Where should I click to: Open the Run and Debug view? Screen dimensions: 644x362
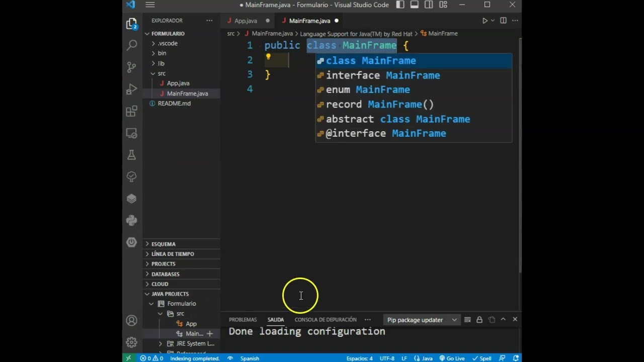132,89
